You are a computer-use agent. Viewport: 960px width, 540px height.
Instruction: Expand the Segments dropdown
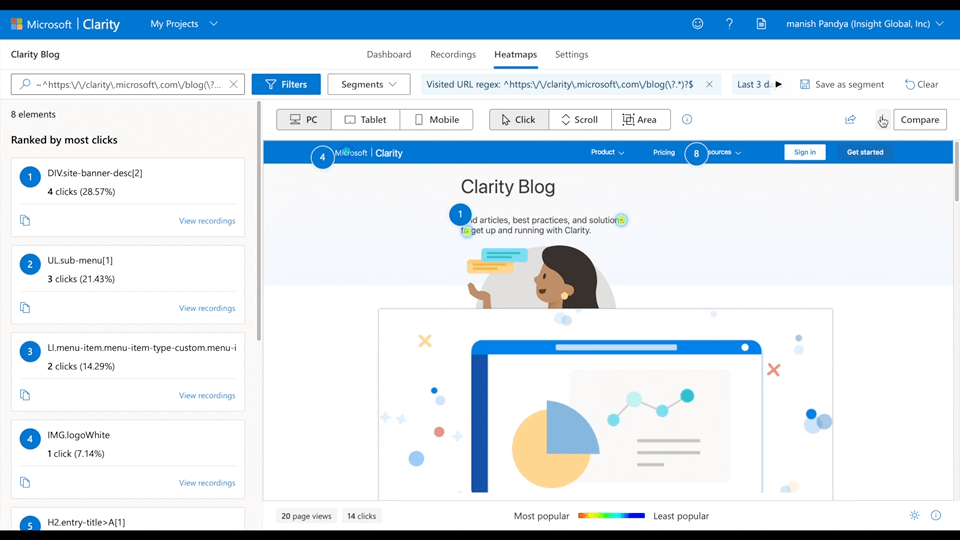[368, 85]
